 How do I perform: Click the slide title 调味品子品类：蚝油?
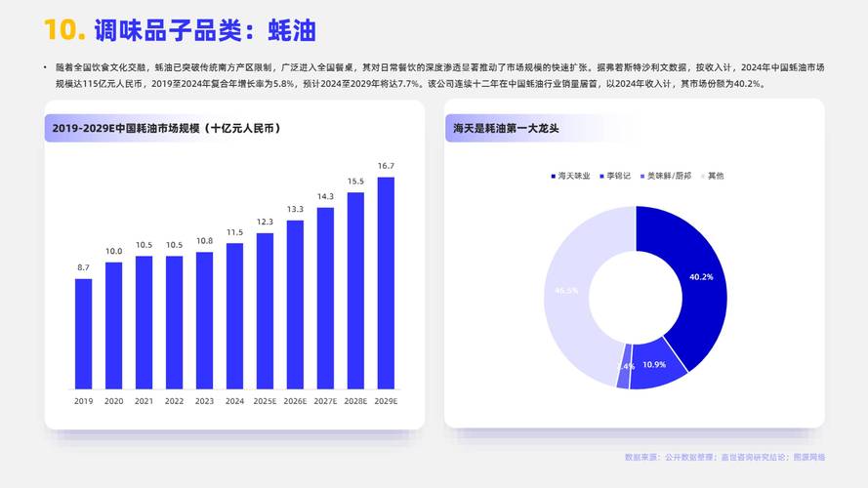pyautogui.click(x=205, y=30)
